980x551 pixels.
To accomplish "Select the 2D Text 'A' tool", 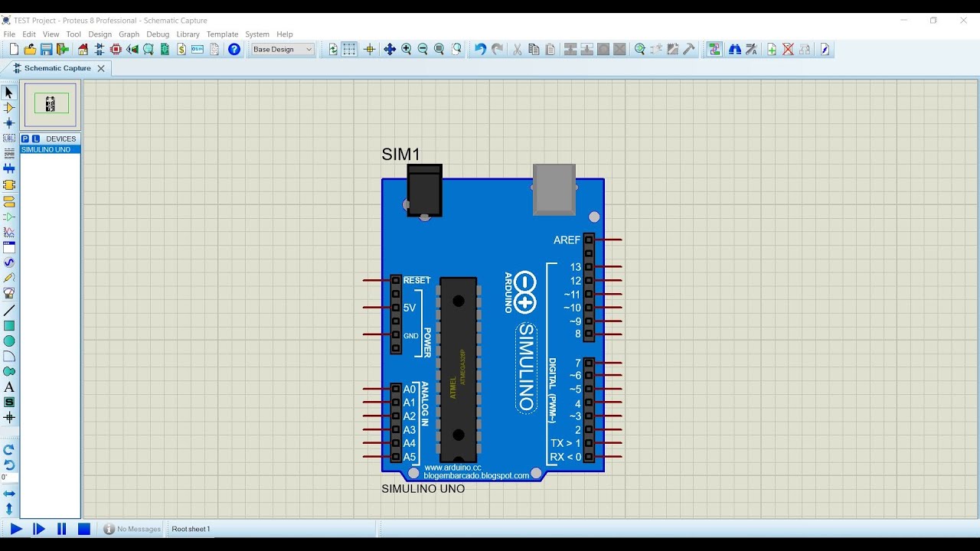I will [9, 387].
